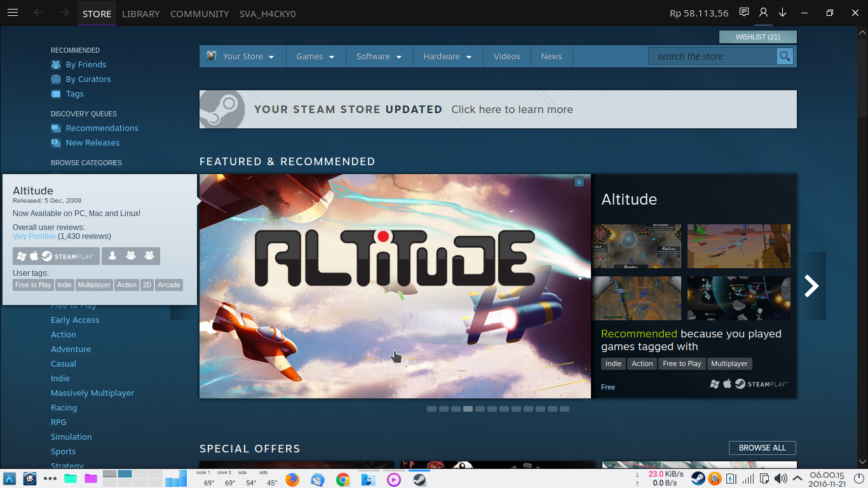Submit search using the magnifying glass icon
868x488 pixels.
coord(784,56)
